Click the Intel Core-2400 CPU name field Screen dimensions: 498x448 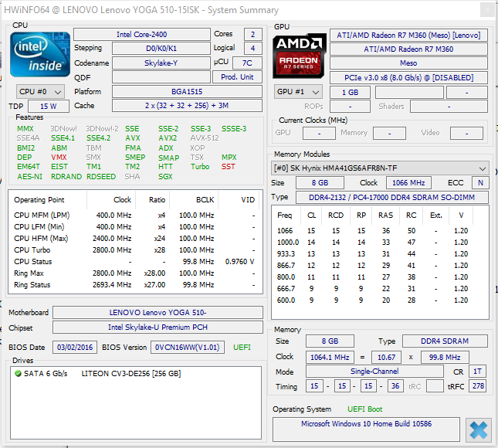[x=141, y=35]
